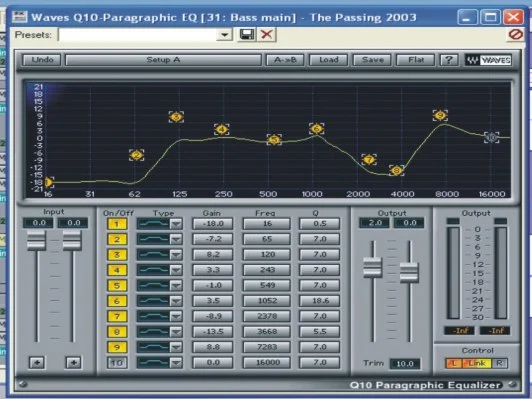Open filter type dropdown for band 5
This screenshot has width=532, height=399.
tap(176, 286)
